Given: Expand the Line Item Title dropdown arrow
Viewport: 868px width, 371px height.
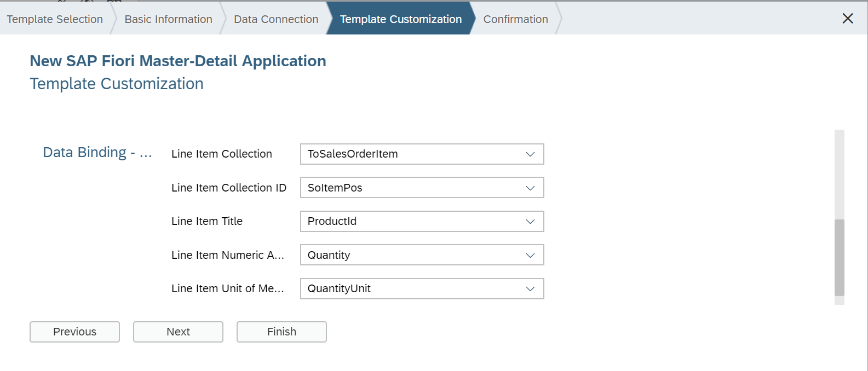Looking at the screenshot, I should [530, 222].
